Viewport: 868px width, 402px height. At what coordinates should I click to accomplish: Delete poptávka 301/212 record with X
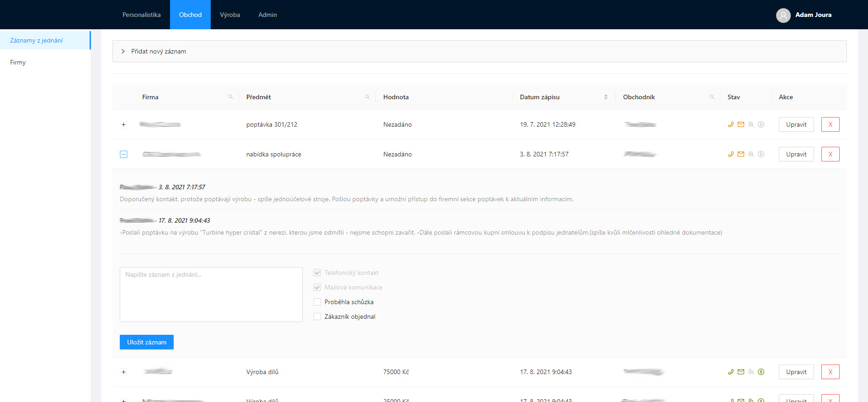coord(831,124)
